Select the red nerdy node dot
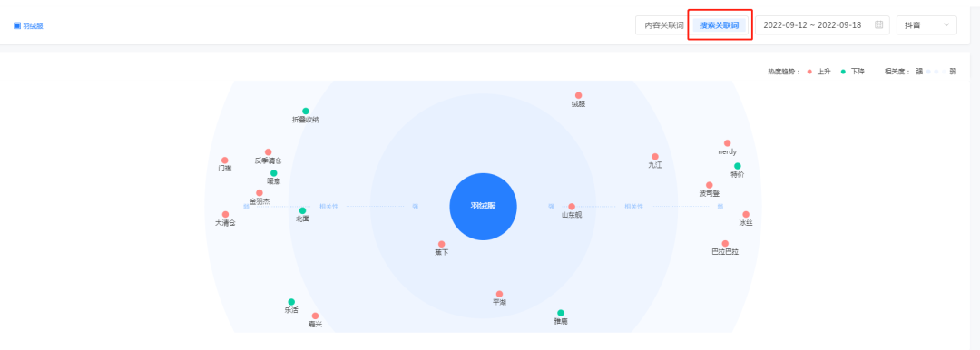Image resolution: width=980 pixels, height=350 pixels. pyautogui.click(x=727, y=143)
